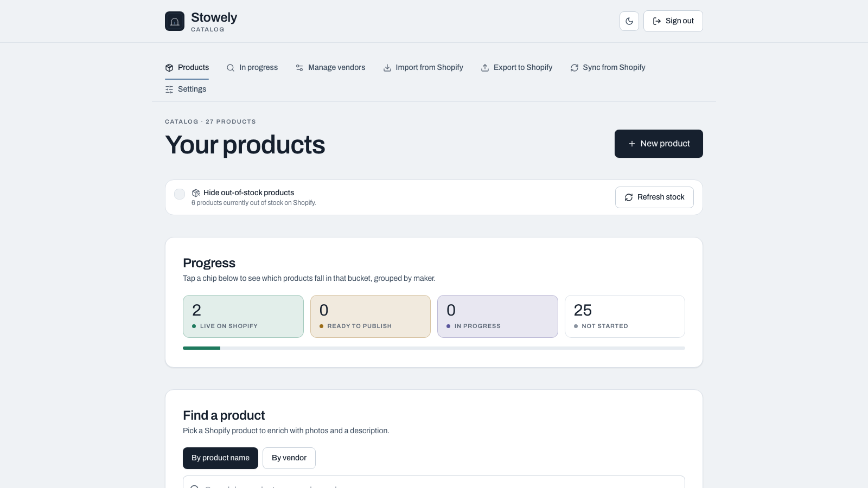
Task: Click the Progress heading
Action: 209,263
